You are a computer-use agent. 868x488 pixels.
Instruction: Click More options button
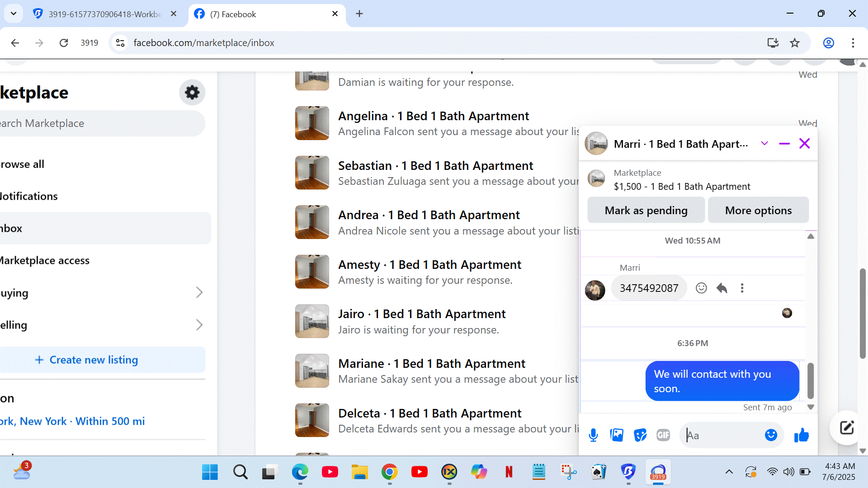(758, 210)
